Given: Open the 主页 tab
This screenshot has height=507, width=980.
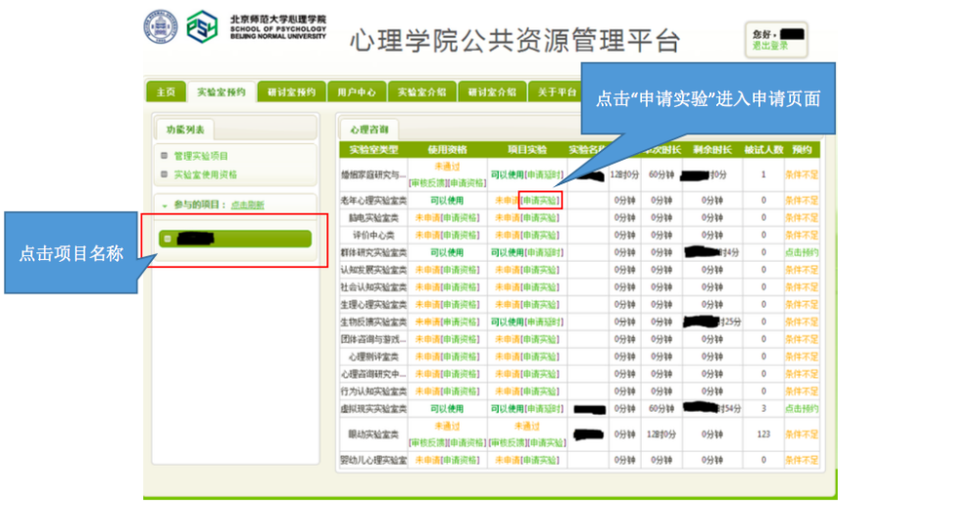Looking at the screenshot, I should pyautogui.click(x=166, y=91).
